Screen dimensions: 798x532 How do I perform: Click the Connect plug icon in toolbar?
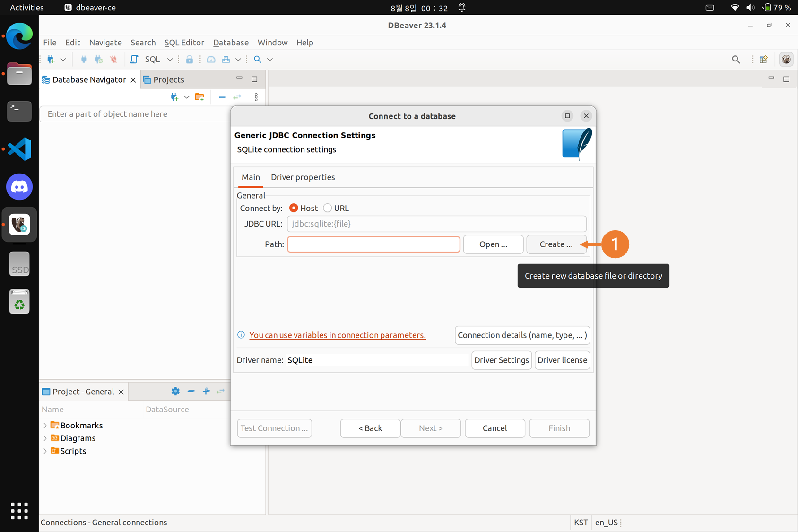(84, 60)
